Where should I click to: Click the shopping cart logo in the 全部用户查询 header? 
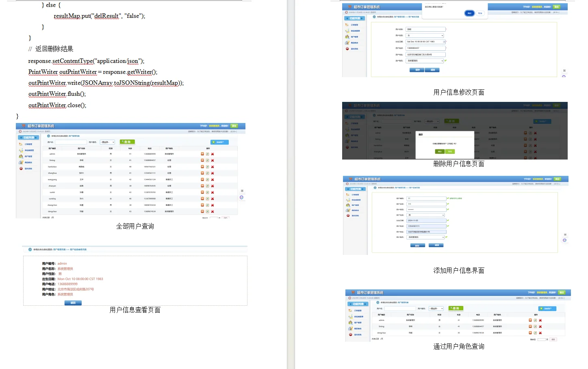(x=24, y=126)
